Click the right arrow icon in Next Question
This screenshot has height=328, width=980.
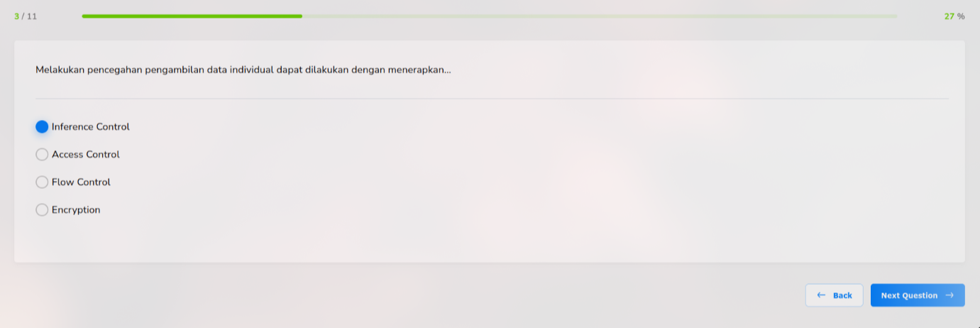[949, 295]
